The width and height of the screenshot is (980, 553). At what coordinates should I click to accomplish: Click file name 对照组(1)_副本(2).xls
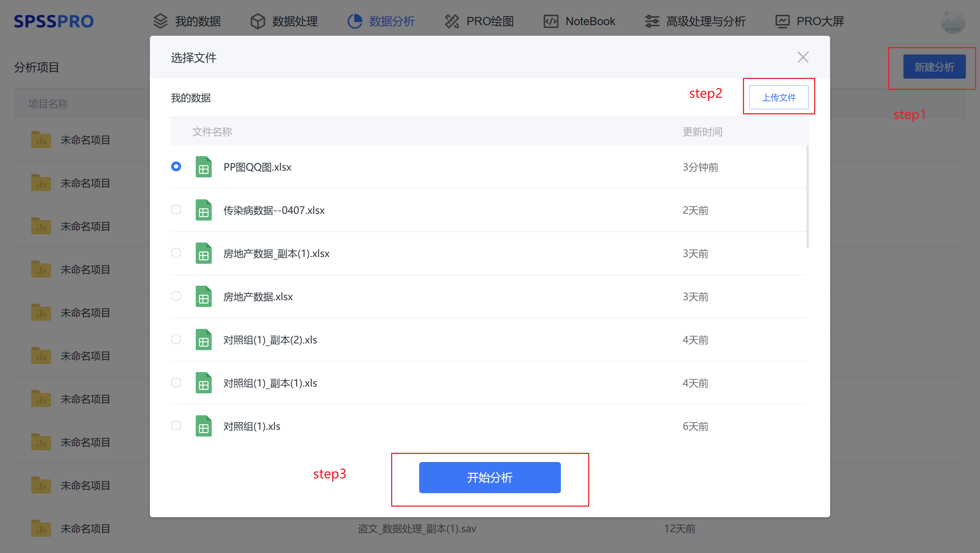pos(270,340)
